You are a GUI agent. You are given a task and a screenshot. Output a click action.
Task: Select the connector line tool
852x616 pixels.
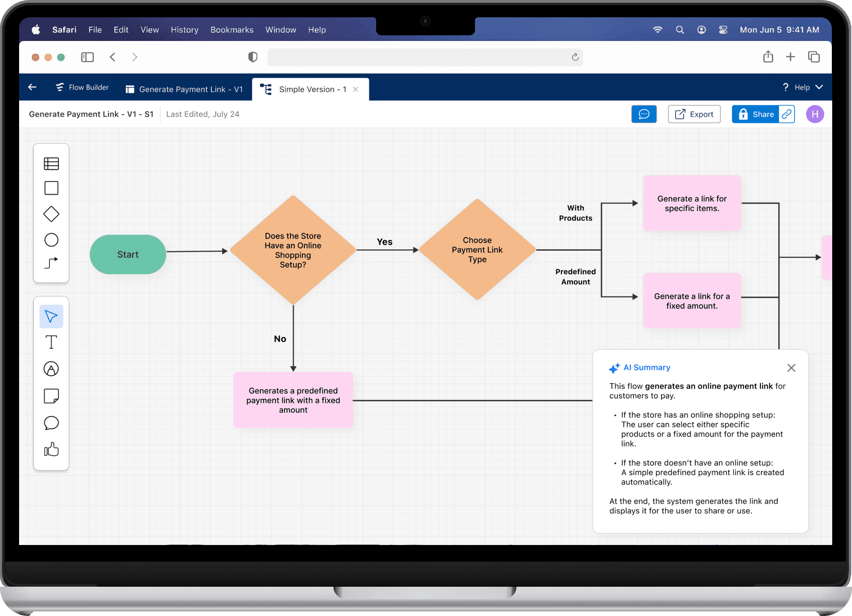(51, 263)
